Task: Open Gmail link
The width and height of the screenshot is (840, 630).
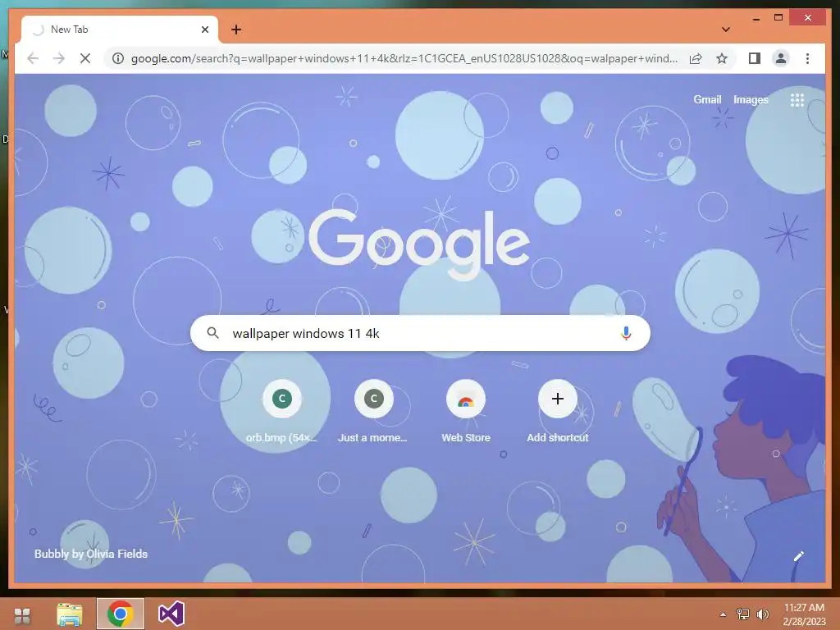Action: (x=707, y=99)
